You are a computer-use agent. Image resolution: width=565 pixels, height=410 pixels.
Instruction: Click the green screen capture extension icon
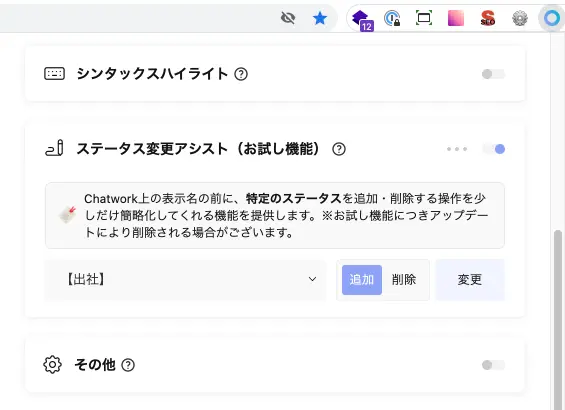[424, 18]
